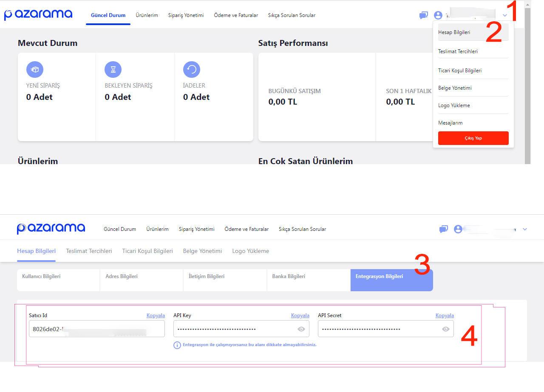The image size is (544, 392).
Task: Click the Bugünkü Satışım 0,00 TL value
Action: pyautogui.click(x=283, y=102)
